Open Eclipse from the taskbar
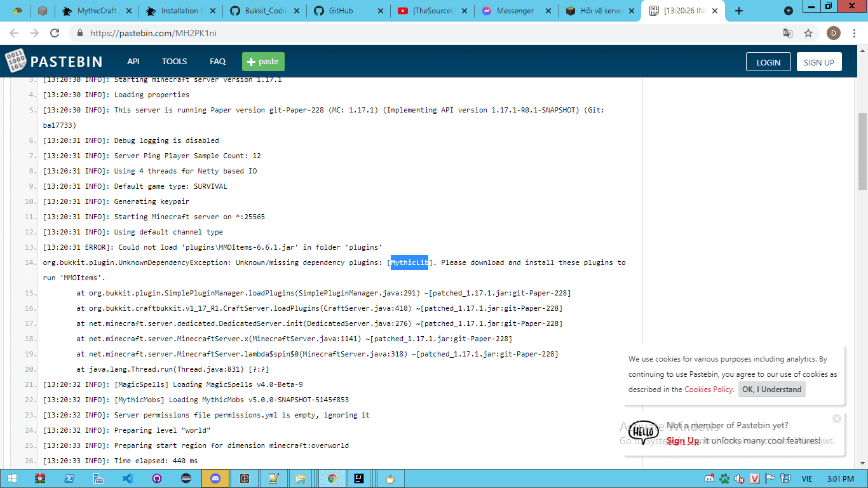The width and height of the screenshot is (868, 488). 186,478
